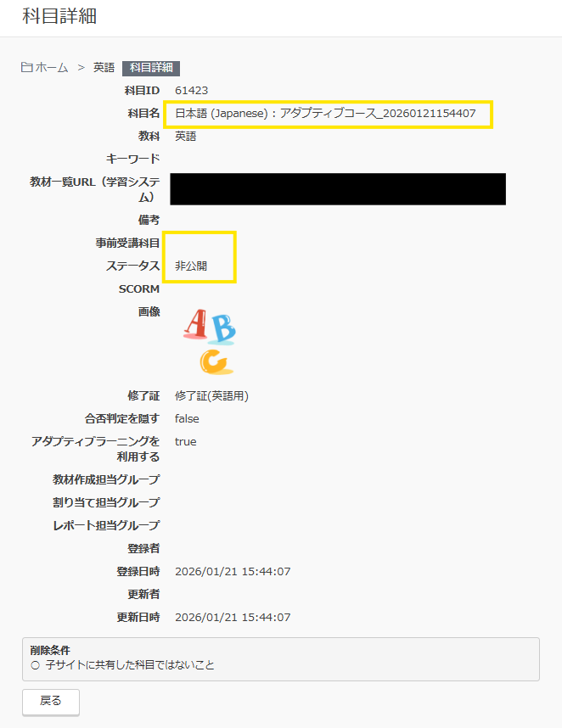This screenshot has width=562, height=728.
Task: Click the 非公開 status value
Action: [x=191, y=266]
